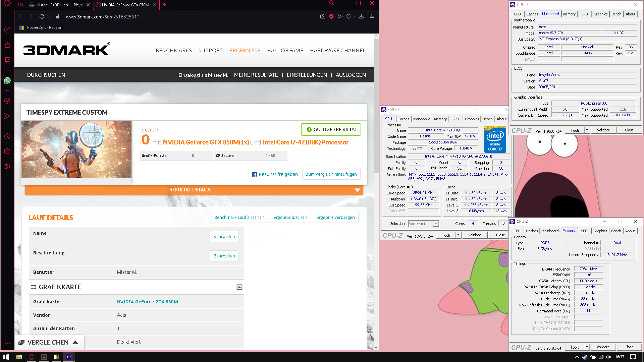The image size is (644, 362).
Task: Open Caches tab in CPU-Z CPU window
Action: click(x=403, y=119)
